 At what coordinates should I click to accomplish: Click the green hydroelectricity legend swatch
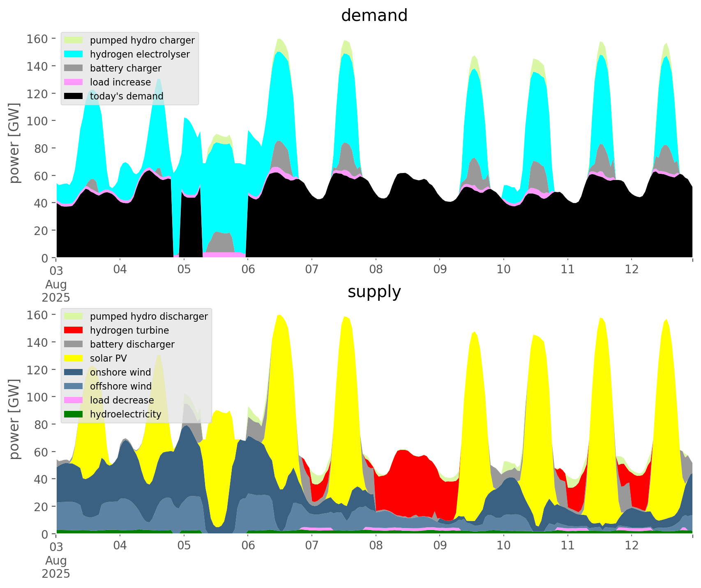coord(74,414)
